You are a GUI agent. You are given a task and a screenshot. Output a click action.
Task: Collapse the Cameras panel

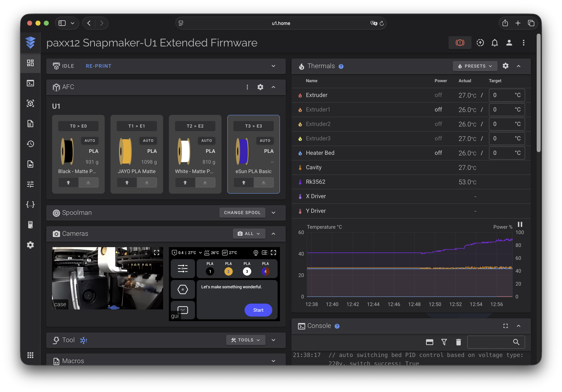pos(273,234)
